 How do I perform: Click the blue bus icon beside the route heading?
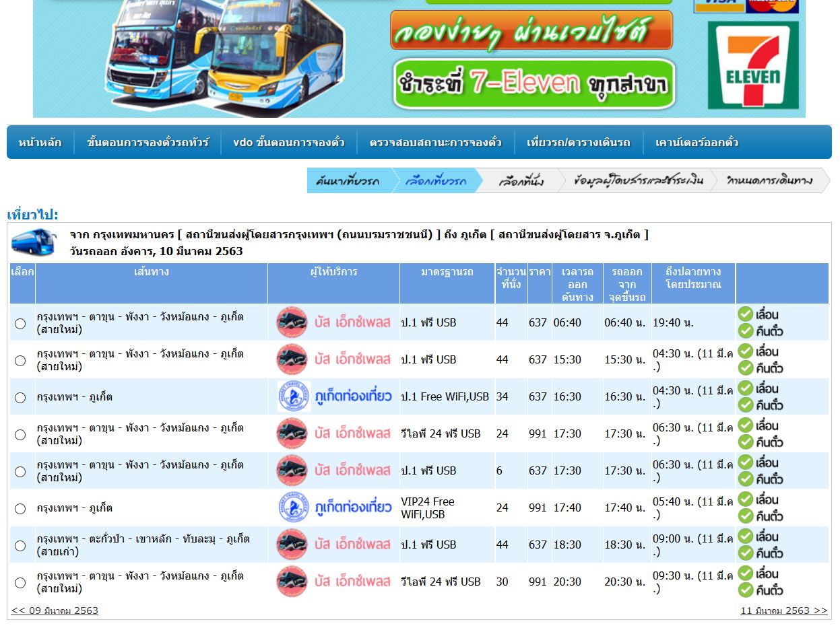[x=34, y=242]
